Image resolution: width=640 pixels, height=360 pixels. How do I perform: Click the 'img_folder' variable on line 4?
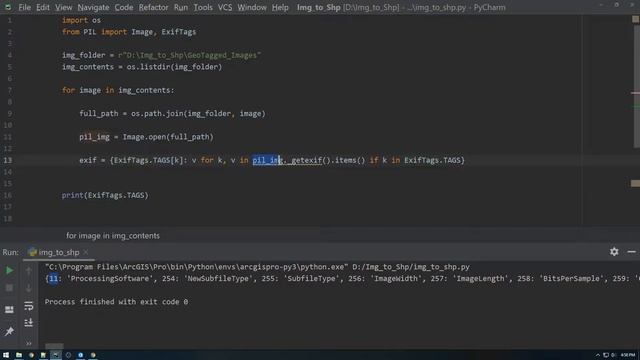click(84, 55)
